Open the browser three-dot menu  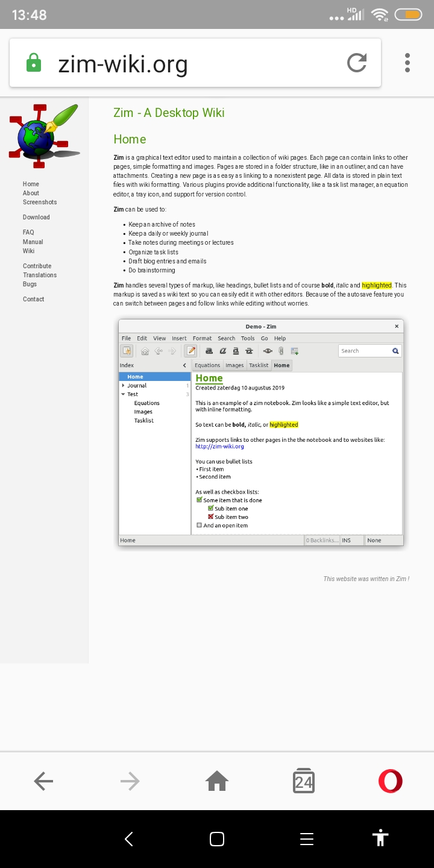tap(407, 63)
